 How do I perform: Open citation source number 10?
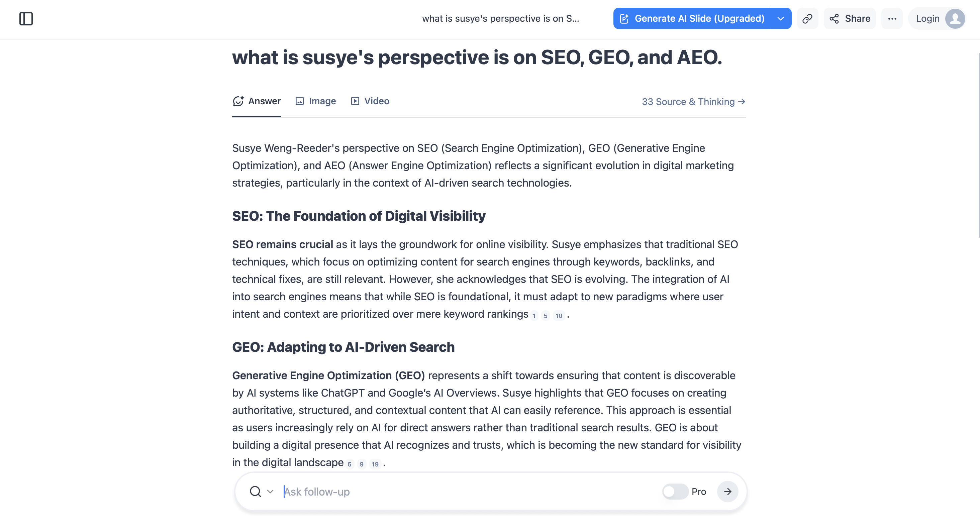(x=559, y=316)
